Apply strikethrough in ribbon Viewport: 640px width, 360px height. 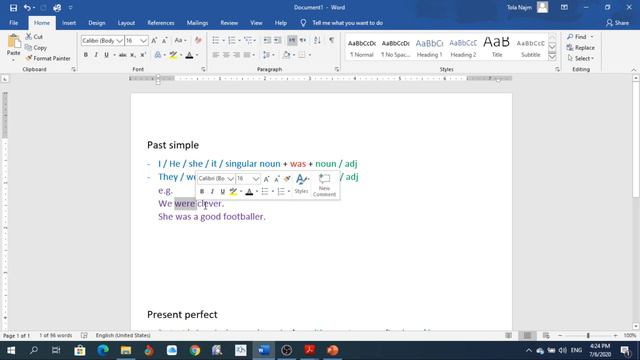[x=122, y=55]
